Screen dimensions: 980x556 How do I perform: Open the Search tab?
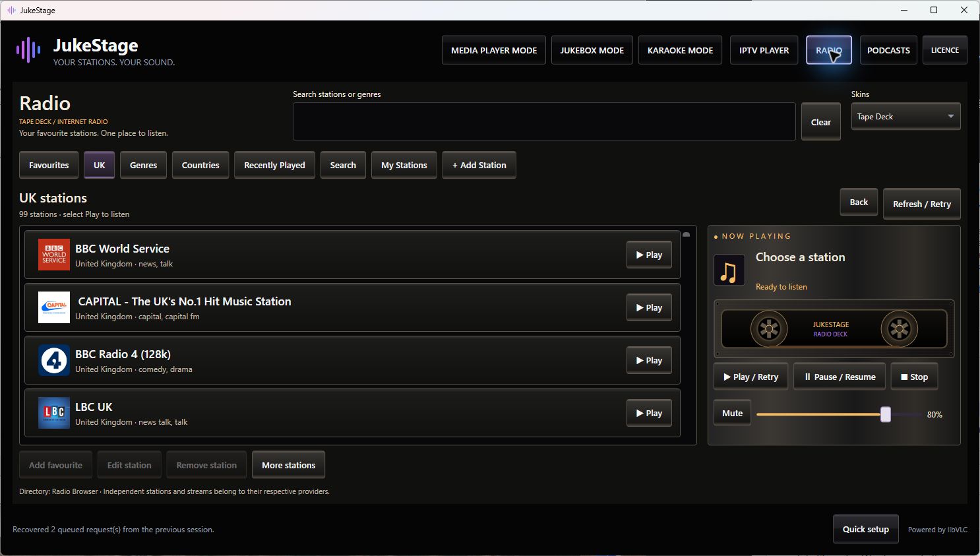tap(343, 165)
